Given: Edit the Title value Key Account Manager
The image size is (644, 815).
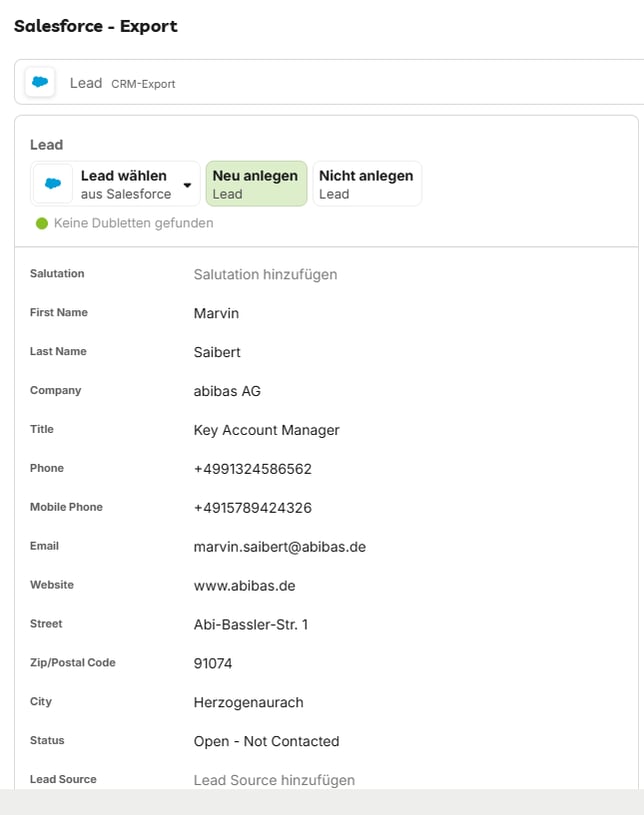Looking at the screenshot, I should coord(266,430).
